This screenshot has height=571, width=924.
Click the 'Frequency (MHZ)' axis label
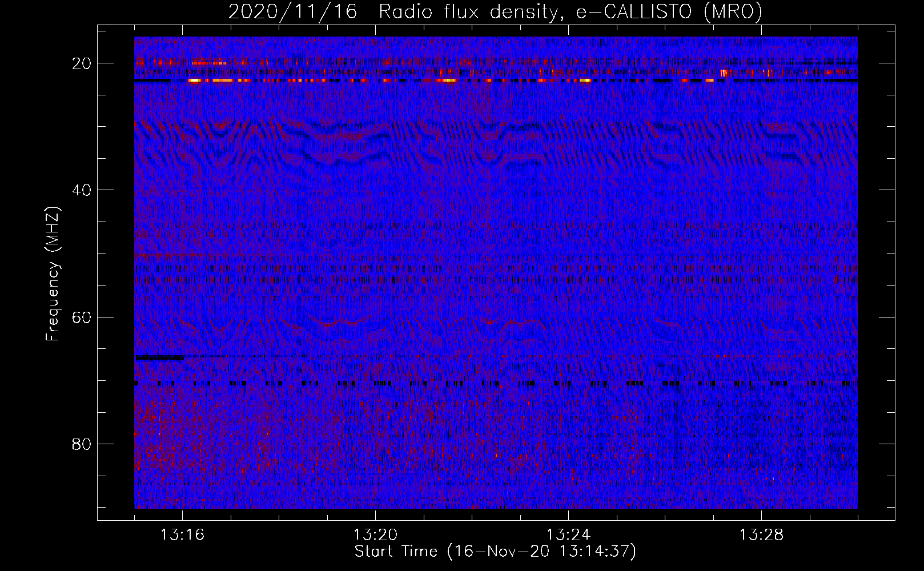coord(53,274)
